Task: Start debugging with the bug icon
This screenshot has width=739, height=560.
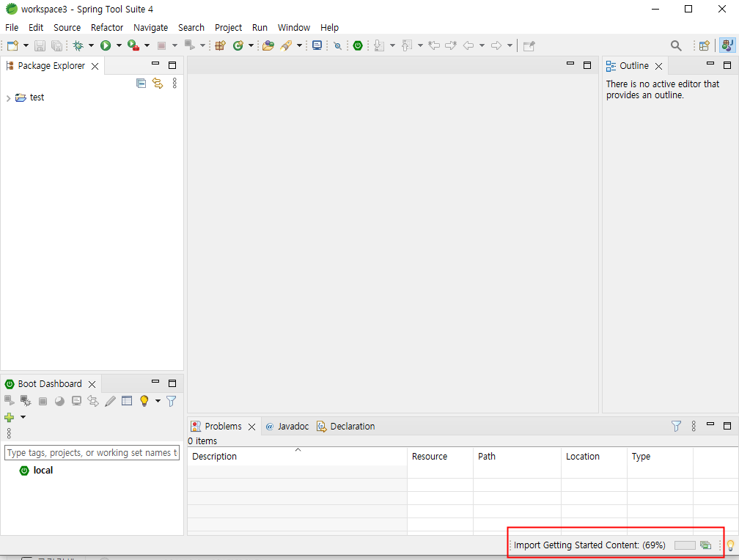Action: coord(78,45)
